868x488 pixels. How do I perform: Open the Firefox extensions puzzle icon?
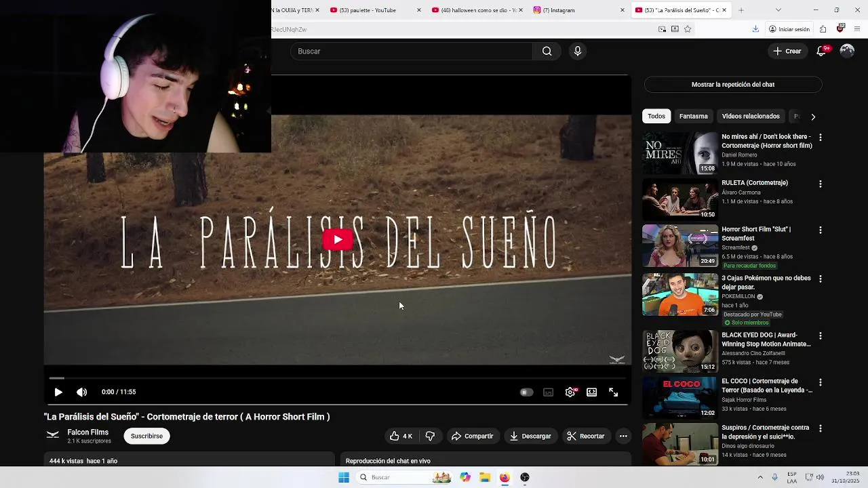[x=823, y=29]
